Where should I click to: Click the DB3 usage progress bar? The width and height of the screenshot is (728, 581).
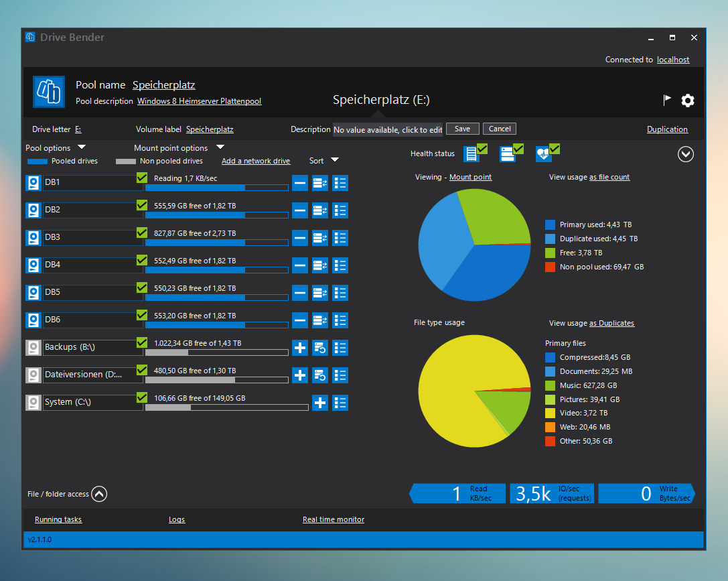(x=217, y=243)
